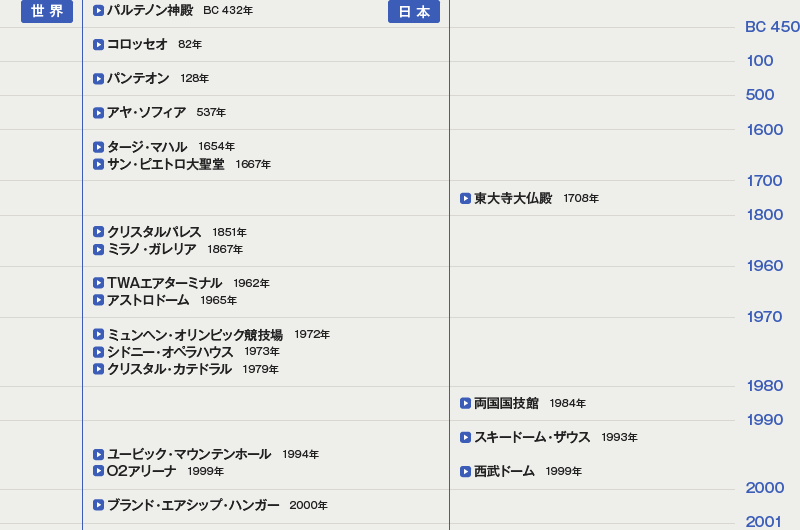Click the 1700 timeline marker
The image size is (800, 530).
click(x=764, y=181)
